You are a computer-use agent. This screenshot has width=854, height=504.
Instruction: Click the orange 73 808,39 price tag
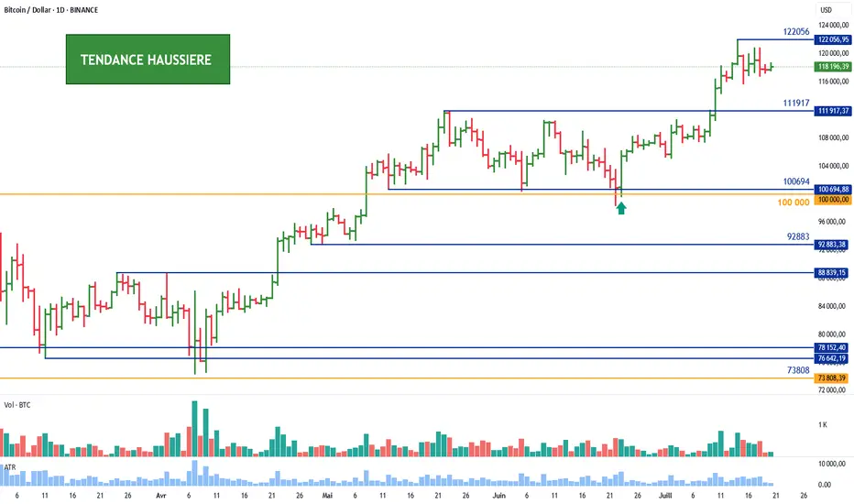click(834, 378)
